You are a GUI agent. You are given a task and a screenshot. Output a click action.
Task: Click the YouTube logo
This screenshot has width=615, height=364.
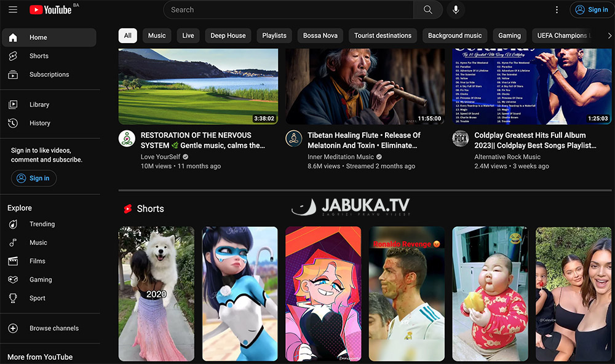50,10
